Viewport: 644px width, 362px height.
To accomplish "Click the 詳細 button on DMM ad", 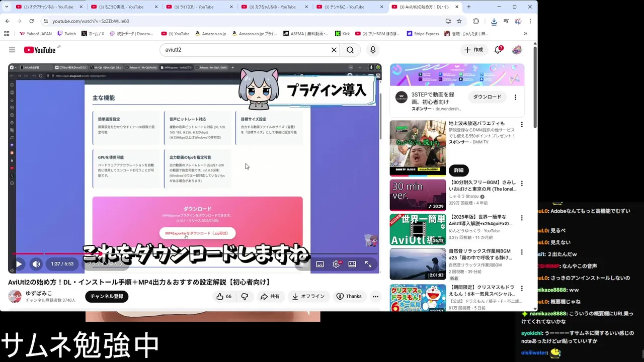I will [x=459, y=170].
